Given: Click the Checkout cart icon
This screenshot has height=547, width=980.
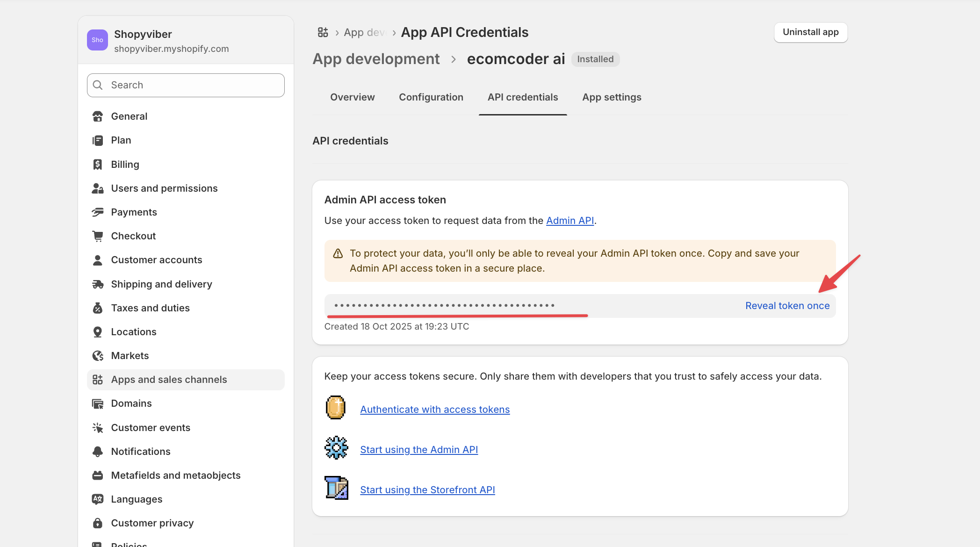Looking at the screenshot, I should click(x=98, y=236).
